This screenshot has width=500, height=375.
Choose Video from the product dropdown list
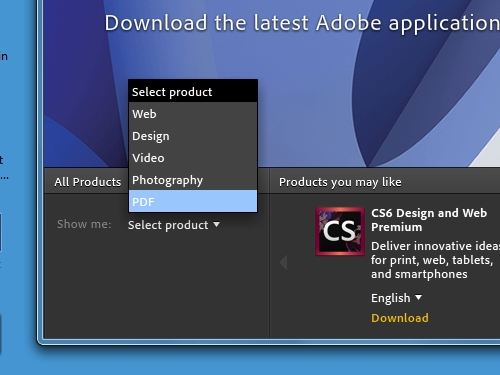[x=193, y=158]
